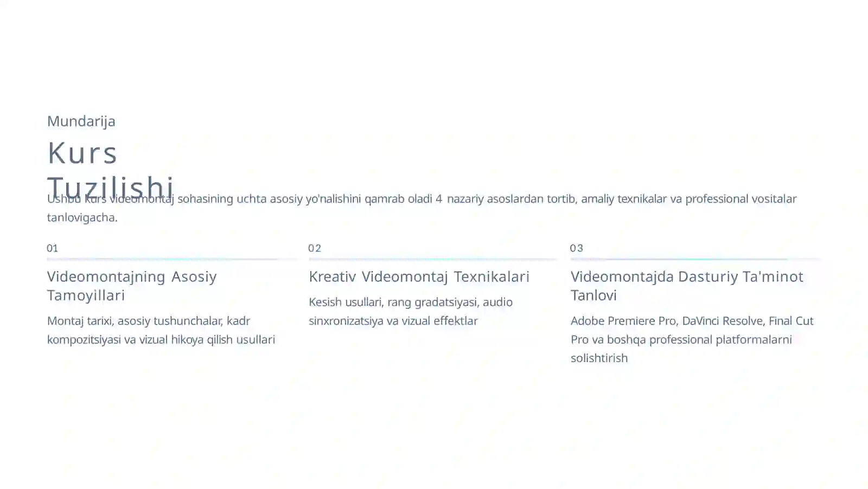Viewport: 868px width, 489px height.
Task: Click the Kesish usullari description text
Action: [411, 311]
